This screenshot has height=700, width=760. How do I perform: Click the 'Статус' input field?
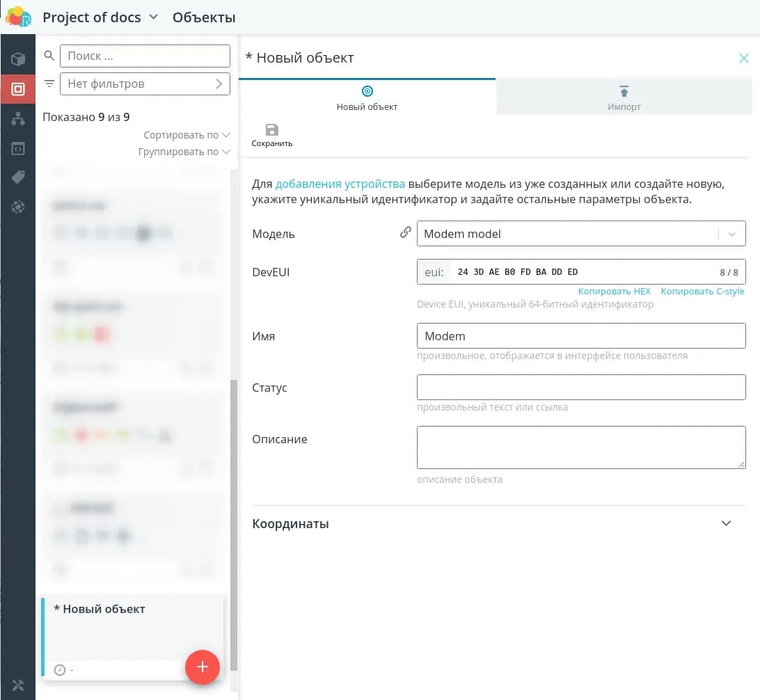(580, 387)
